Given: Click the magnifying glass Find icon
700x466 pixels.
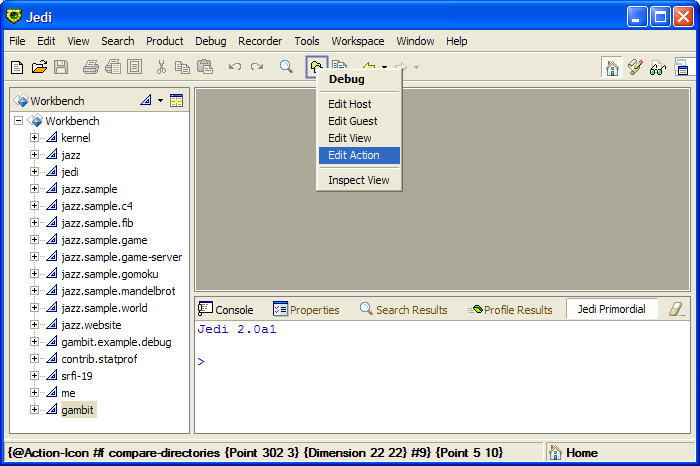Looking at the screenshot, I should coord(286,67).
